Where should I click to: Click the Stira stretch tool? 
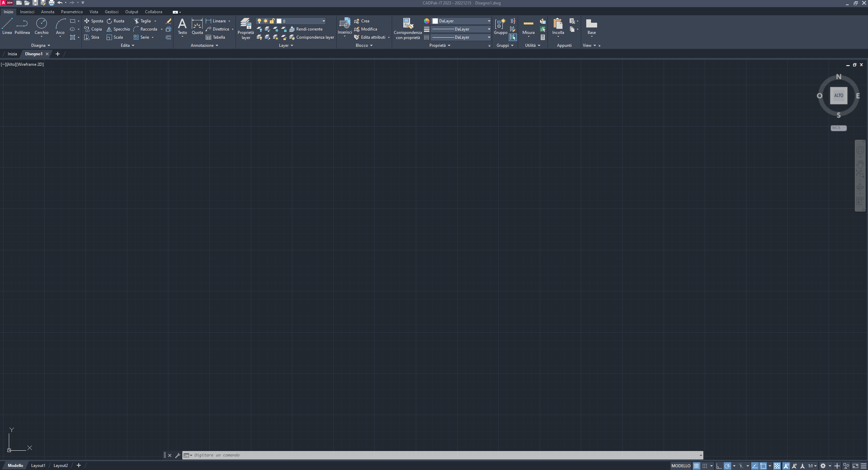(92, 37)
